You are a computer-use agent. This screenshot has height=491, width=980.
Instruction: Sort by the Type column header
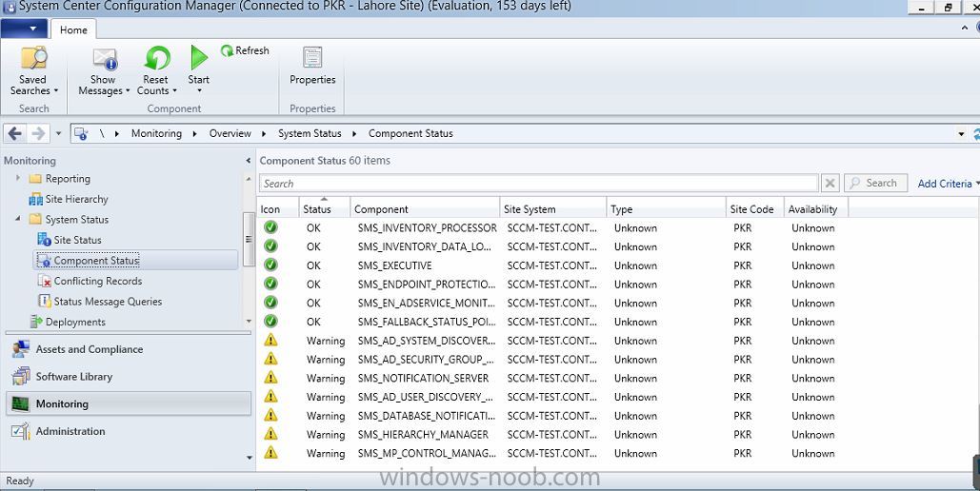(667, 209)
